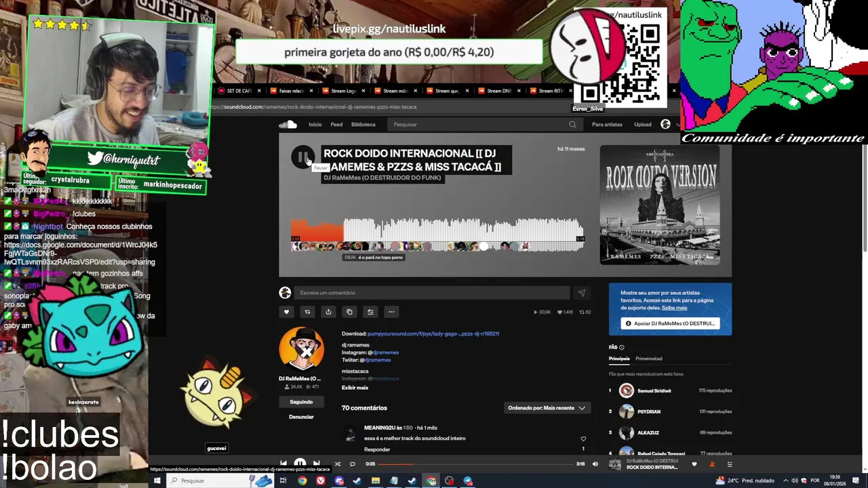868x488 pixels.
Task: Like the MEANING2U comment with its heart
Action: [583, 439]
